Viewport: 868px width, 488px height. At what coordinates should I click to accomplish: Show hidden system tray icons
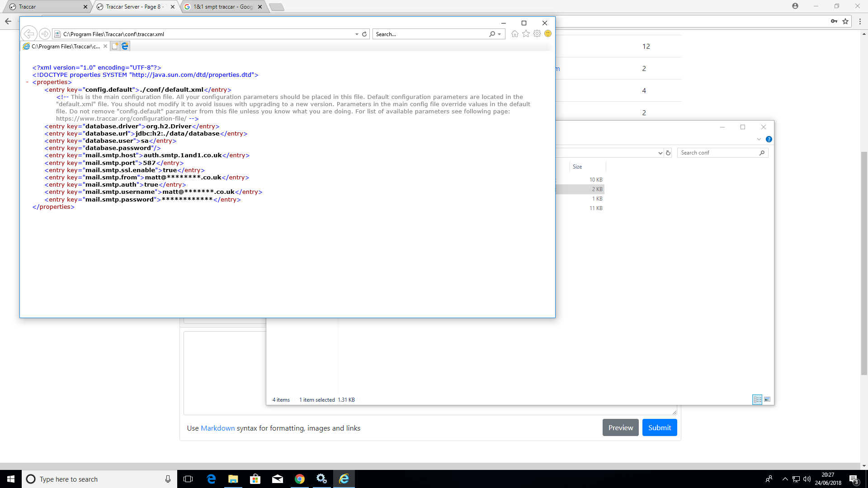pos(785,479)
